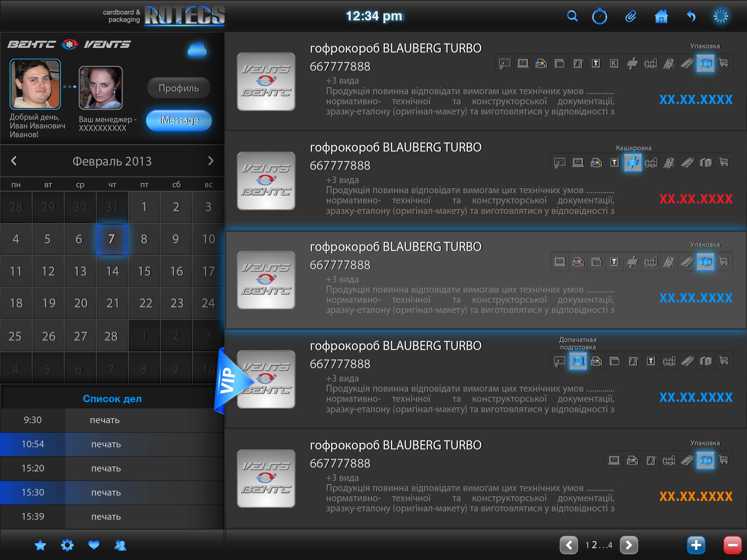Click the VIP badge ribbon
Screen dimensions: 747x560
(x=231, y=381)
